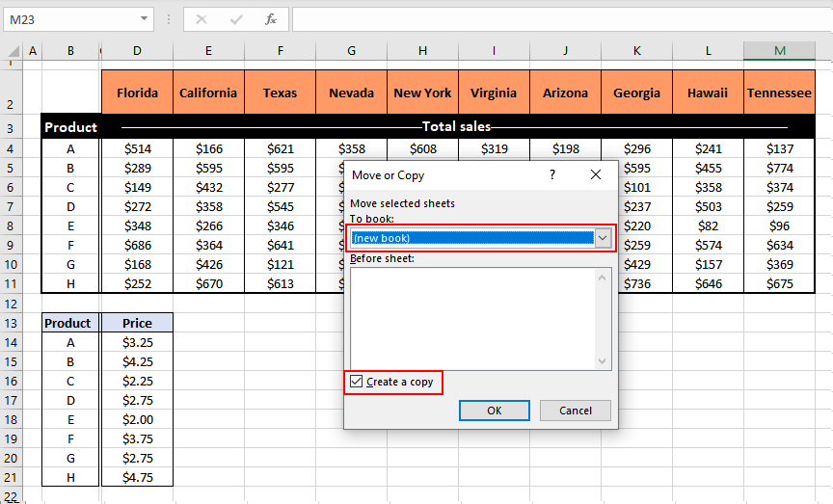The height and width of the screenshot is (504, 833).
Task: Click the $198 cell under Arizona
Action: pos(565,149)
